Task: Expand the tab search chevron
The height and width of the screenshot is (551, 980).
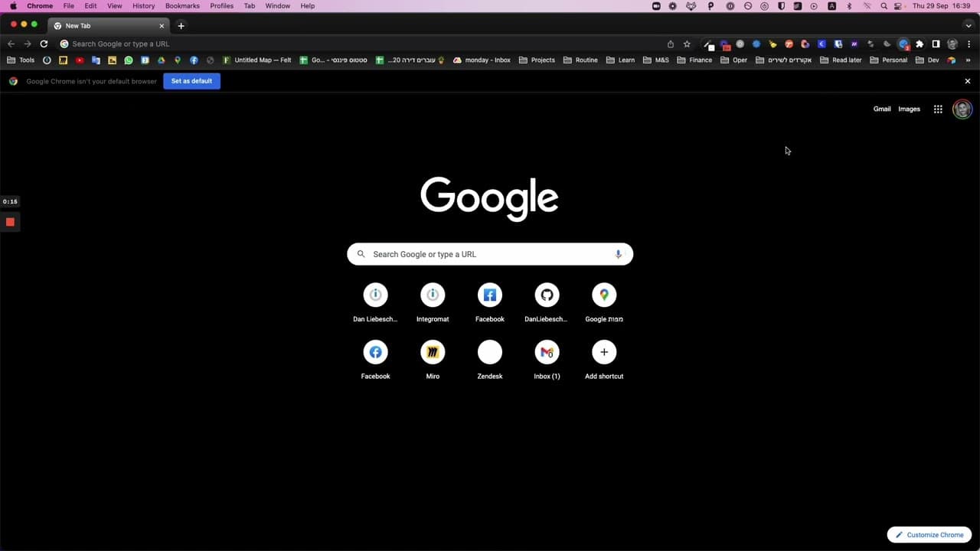Action: 969,26
